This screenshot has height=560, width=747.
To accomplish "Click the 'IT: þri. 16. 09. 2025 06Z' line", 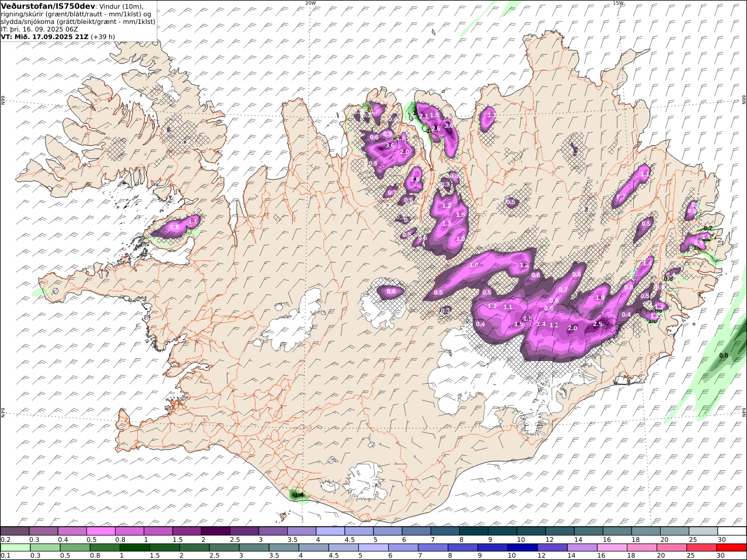I will point(39,29).
